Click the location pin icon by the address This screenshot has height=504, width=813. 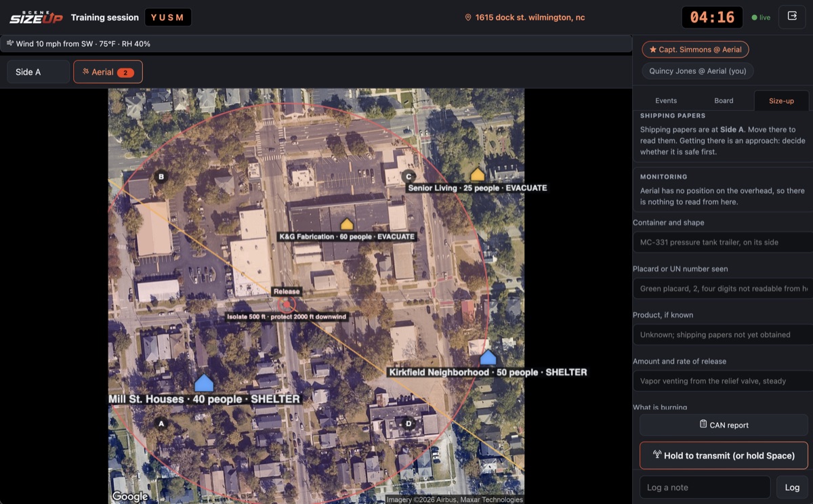pyautogui.click(x=468, y=18)
